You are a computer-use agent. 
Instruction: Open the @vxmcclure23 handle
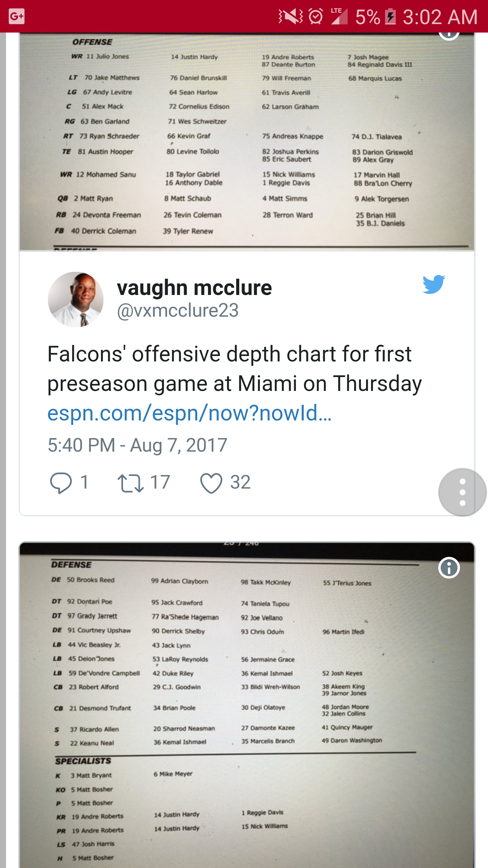(178, 310)
